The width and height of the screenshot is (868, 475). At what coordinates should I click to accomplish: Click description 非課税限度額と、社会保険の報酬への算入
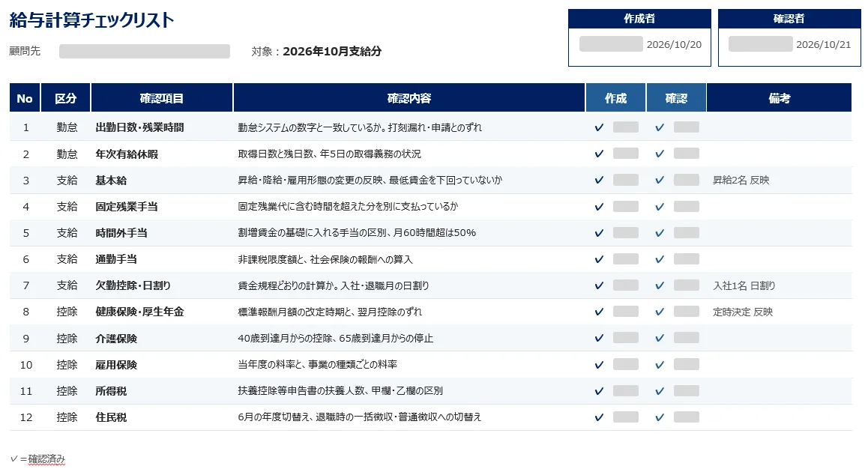coord(325,259)
